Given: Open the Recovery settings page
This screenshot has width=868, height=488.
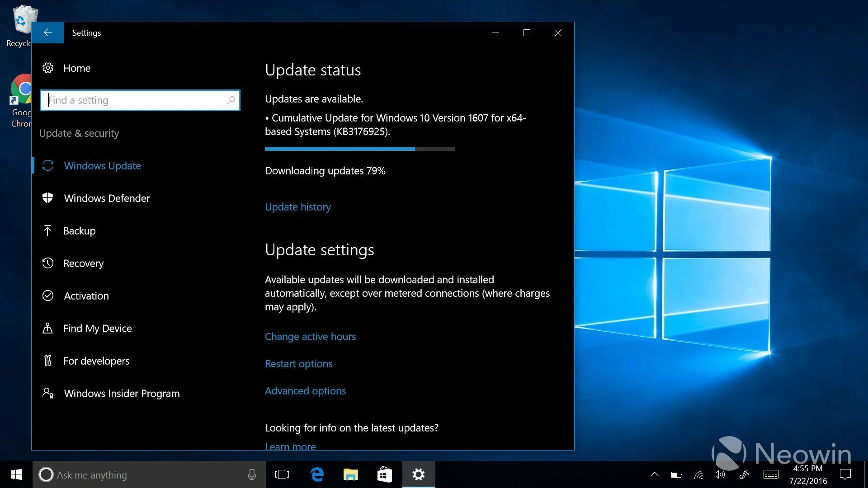Looking at the screenshot, I should (83, 263).
